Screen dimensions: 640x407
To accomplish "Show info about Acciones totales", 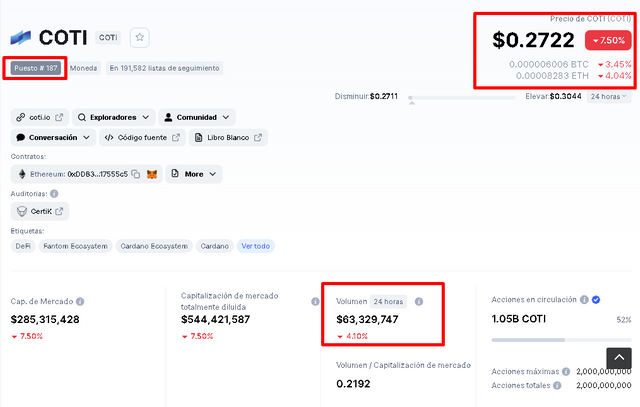I will 557,385.
